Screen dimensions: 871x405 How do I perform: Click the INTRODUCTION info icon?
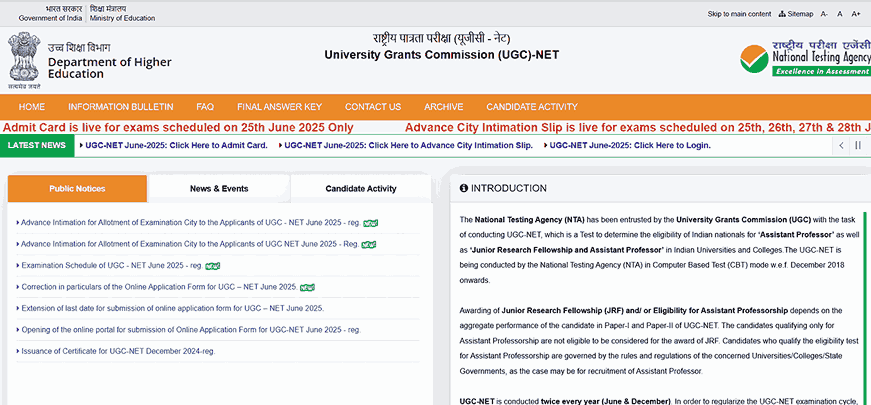464,188
